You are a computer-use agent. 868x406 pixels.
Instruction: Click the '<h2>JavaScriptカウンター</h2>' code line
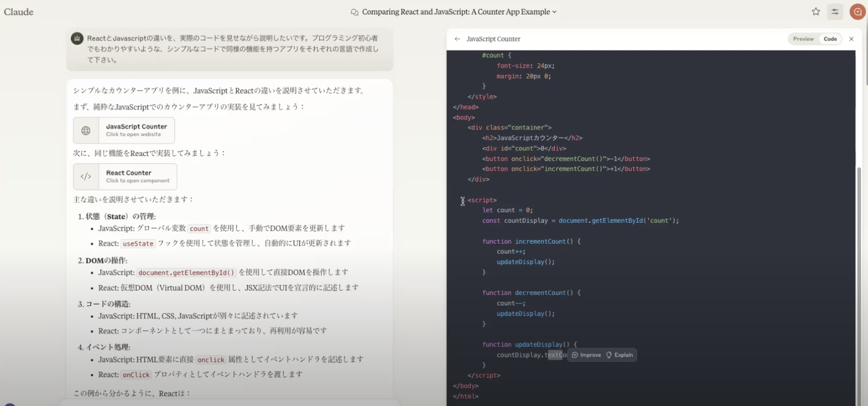coord(532,138)
